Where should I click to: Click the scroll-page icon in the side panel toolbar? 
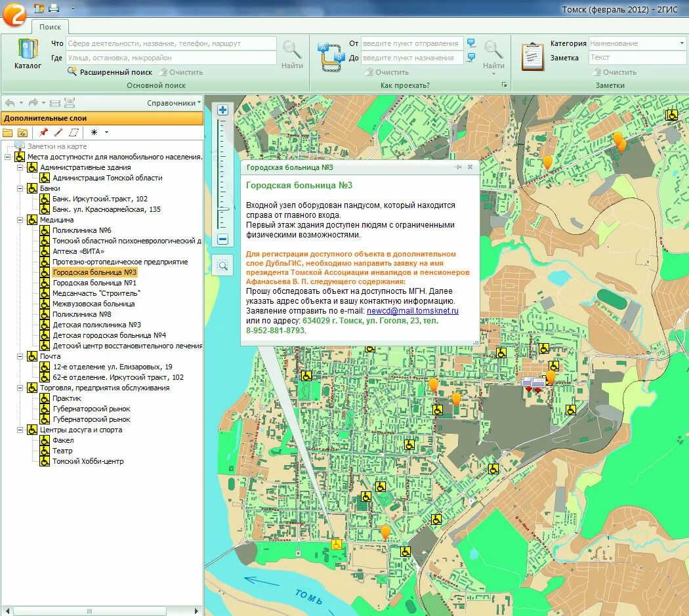(70, 103)
